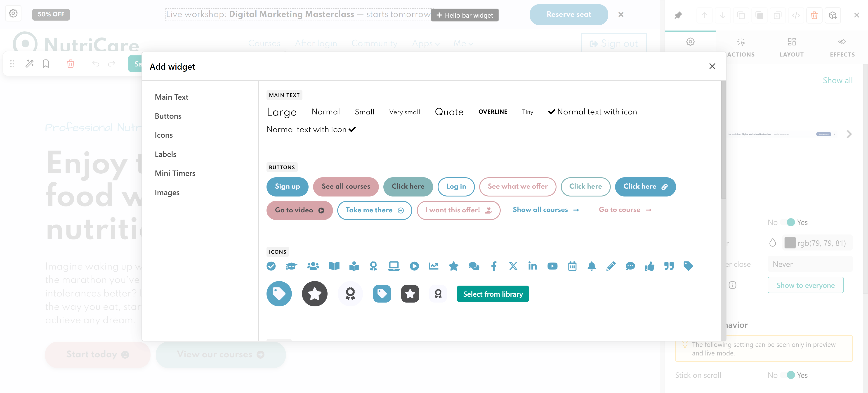Choose the users group icon
This screenshot has width=868, height=393.
(313, 266)
